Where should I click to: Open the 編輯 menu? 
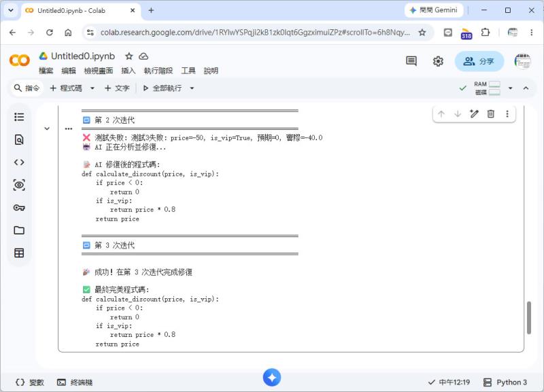pyautogui.click(x=69, y=71)
